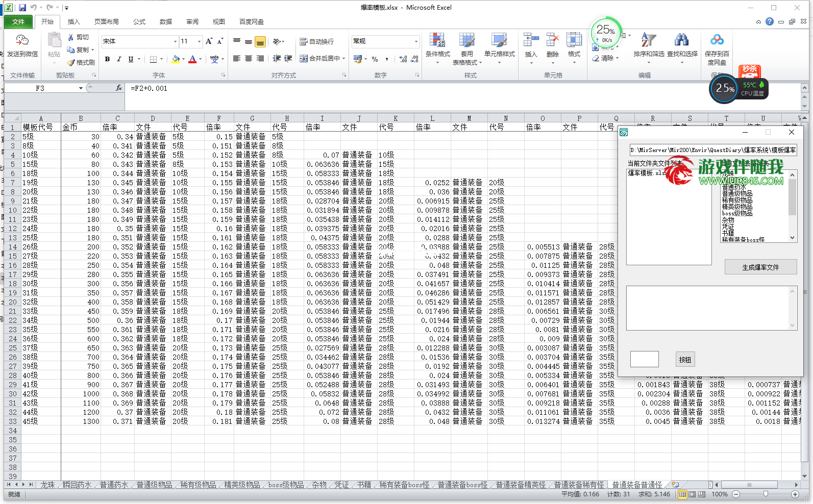
Task: Click the select-all corner of the grid
Action: pyautogui.click(x=12, y=118)
